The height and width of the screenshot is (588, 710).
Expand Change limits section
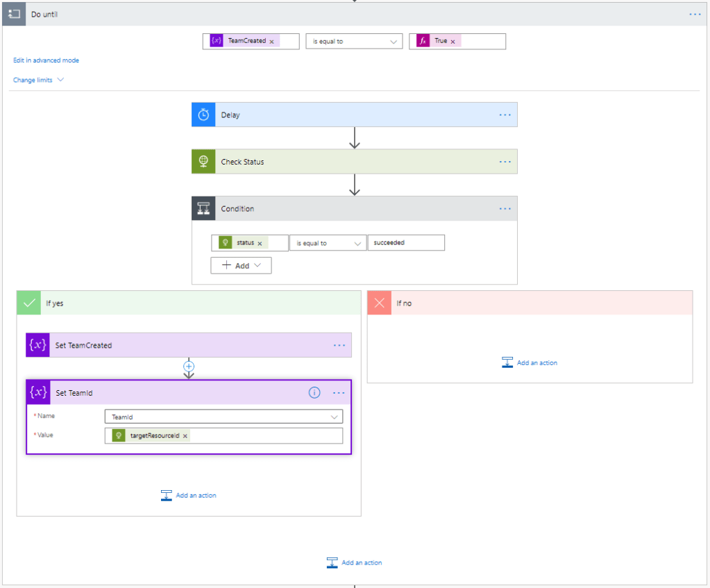pyautogui.click(x=38, y=80)
